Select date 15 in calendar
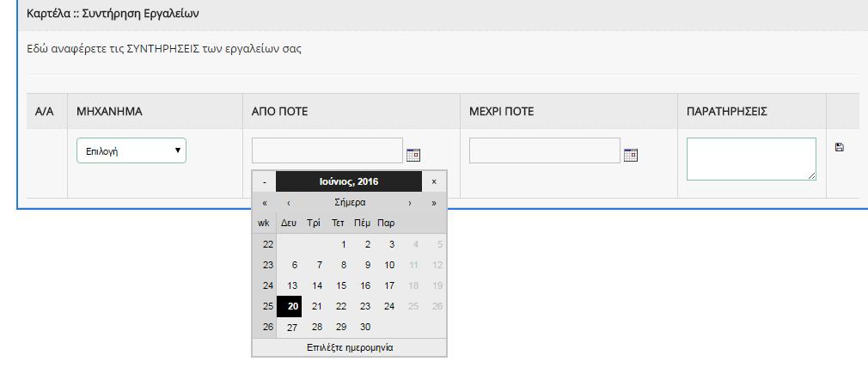This screenshot has height=374, width=868. pos(341,286)
